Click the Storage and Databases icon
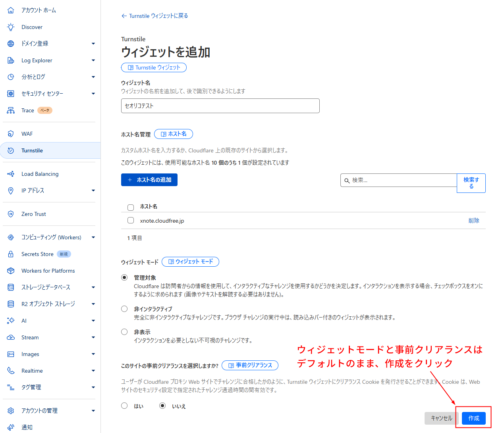 click(x=11, y=287)
